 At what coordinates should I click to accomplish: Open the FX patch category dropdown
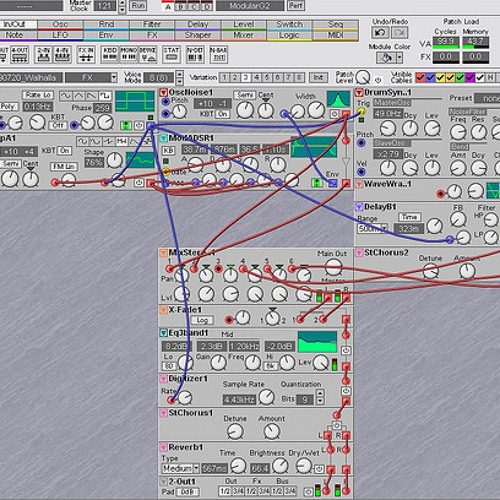(x=114, y=78)
